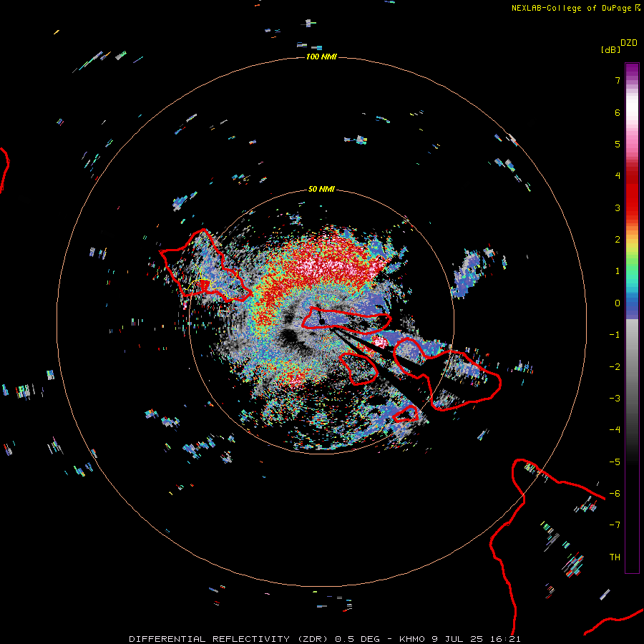Click the 4 value on the scale
644x644 pixels.
618,176
